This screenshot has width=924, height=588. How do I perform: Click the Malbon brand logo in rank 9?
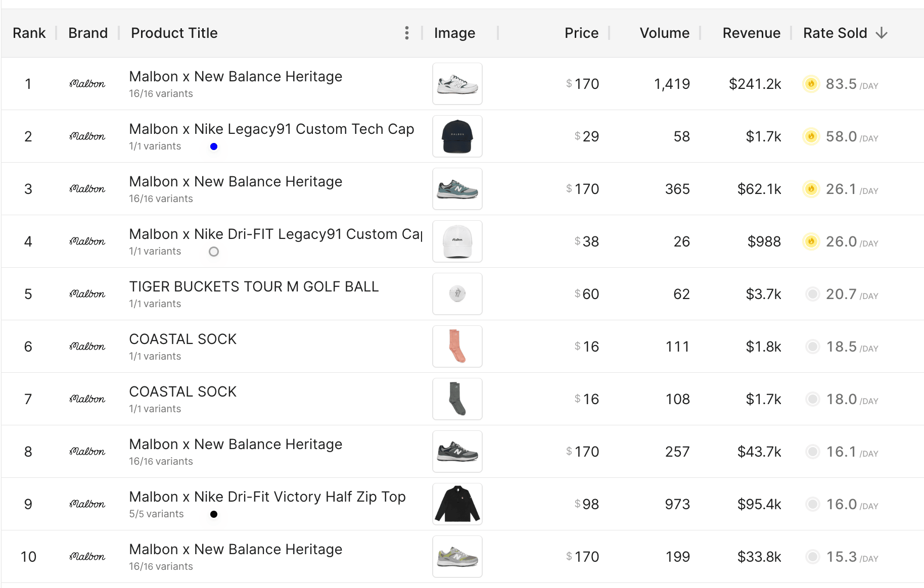point(87,504)
